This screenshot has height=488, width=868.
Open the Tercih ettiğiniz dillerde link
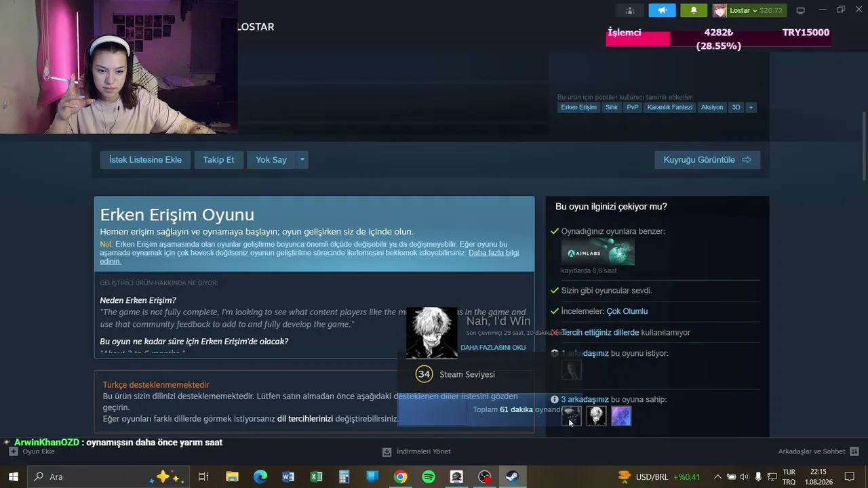[600, 333]
